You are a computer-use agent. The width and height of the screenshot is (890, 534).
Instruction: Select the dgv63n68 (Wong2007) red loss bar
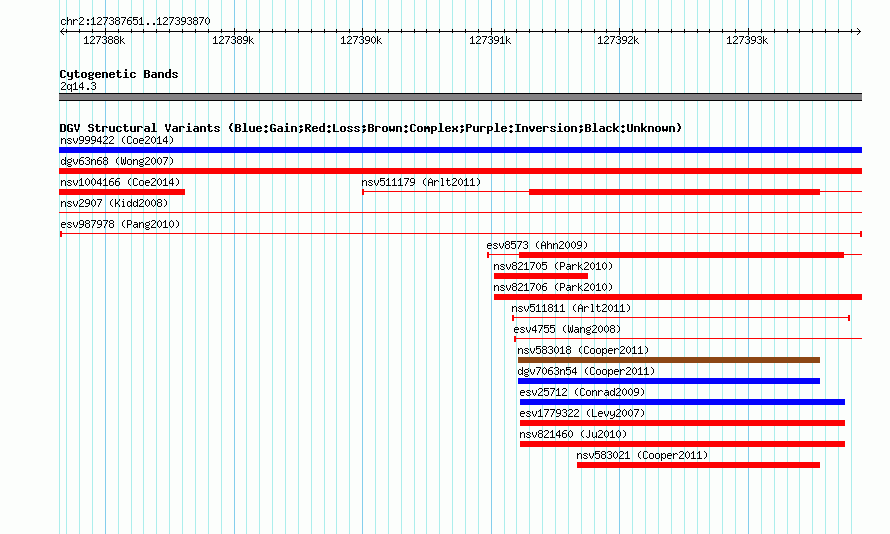(x=460, y=171)
